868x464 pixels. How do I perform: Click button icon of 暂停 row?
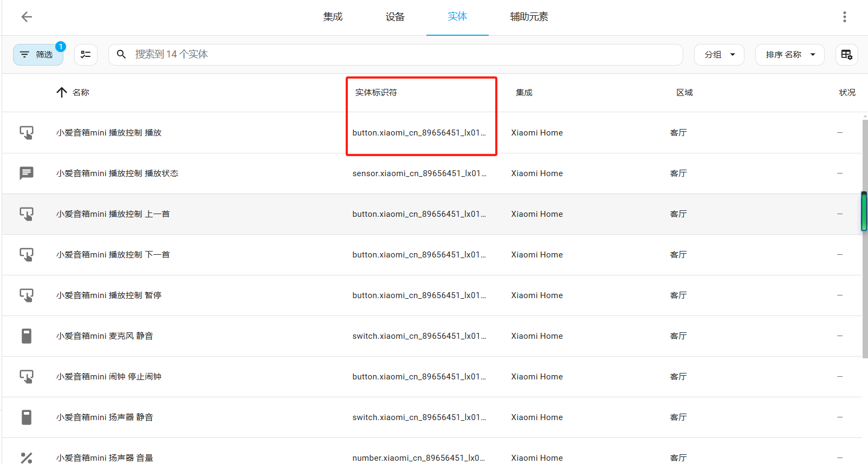(27, 295)
